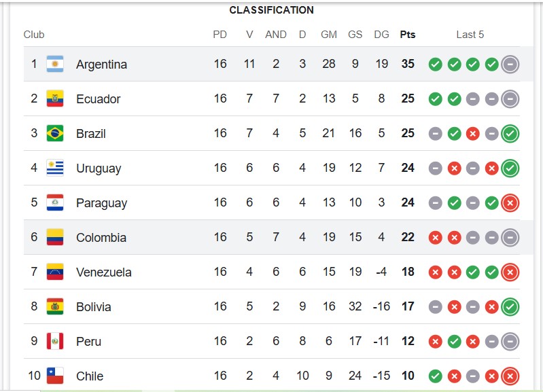Open the Argentina team link
Viewport: 543px width, 392px height.
(x=101, y=65)
